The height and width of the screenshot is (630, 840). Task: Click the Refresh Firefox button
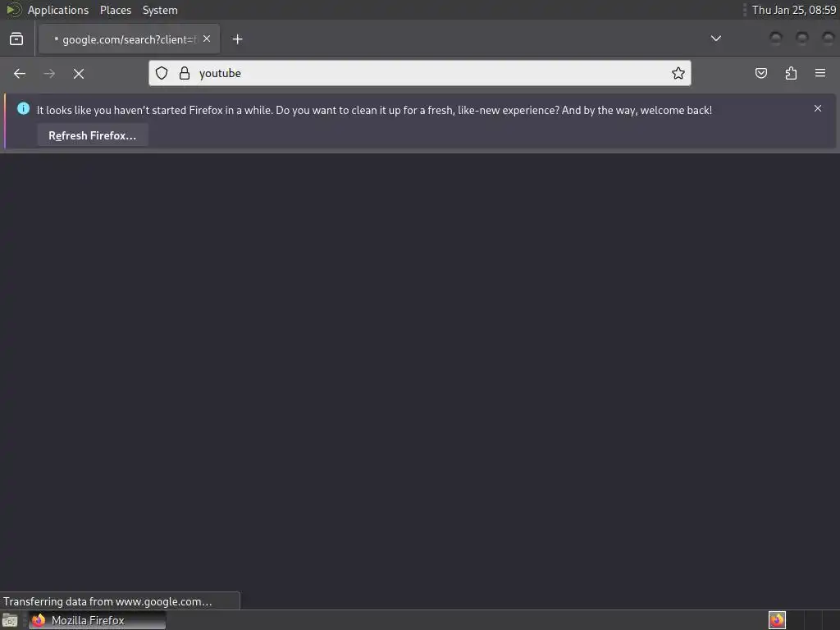[92, 135]
